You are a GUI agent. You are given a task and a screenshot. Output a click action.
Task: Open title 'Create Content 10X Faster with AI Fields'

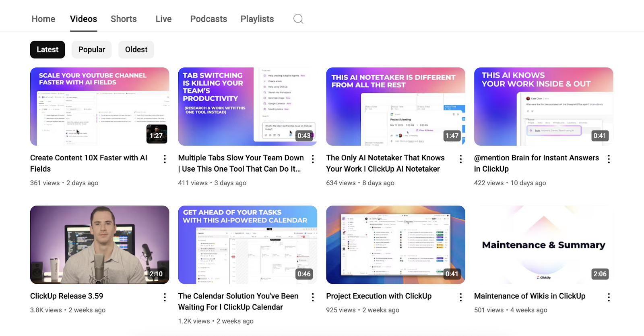click(x=89, y=163)
